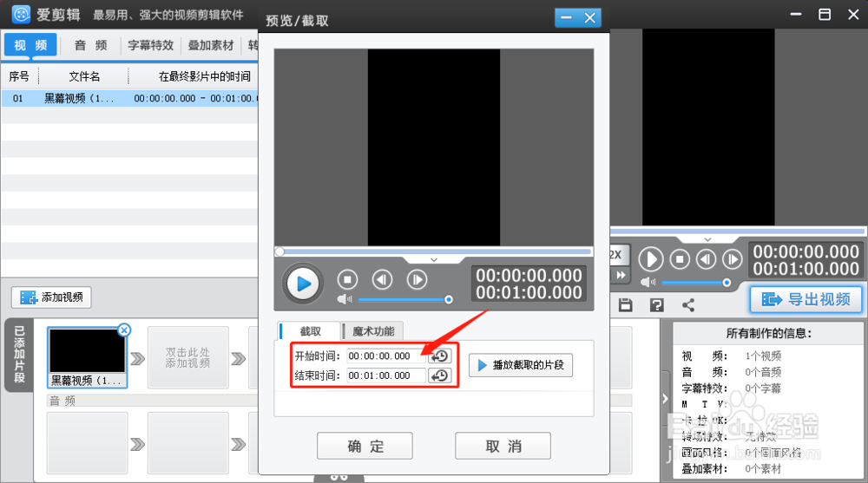Click the 添加视频 button

click(51, 297)
